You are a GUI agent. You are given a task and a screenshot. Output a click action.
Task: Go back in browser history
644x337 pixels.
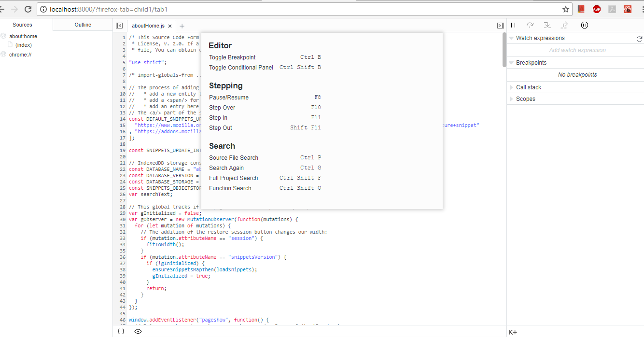tap(2, 9)
